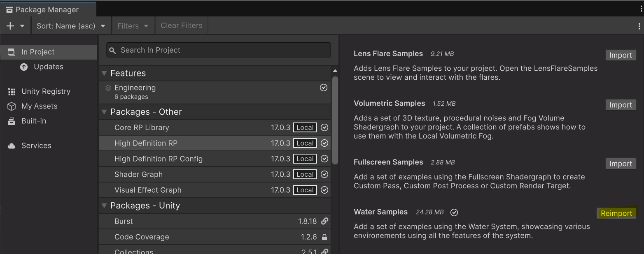
Task: Reimport the Water Samples
Action: (616, 213)
